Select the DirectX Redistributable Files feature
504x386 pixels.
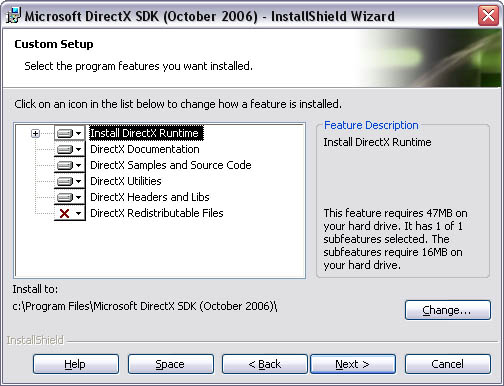coord(157,213)
